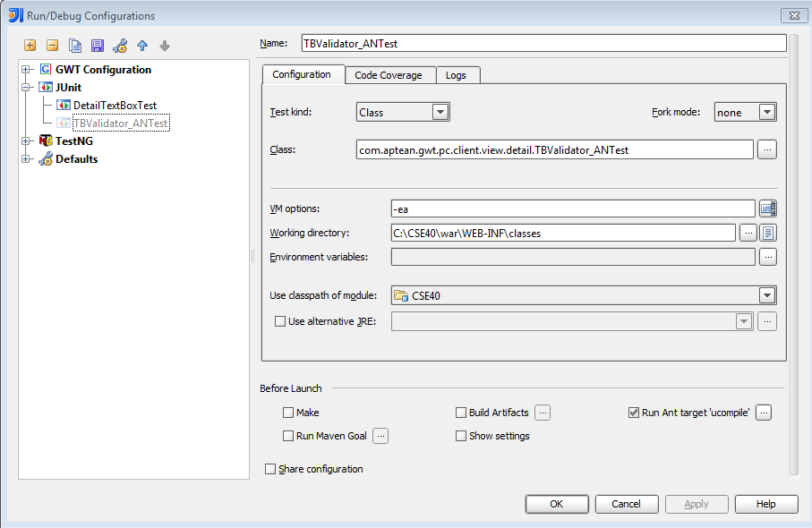Click the TestNG icon in the tree

46,141
